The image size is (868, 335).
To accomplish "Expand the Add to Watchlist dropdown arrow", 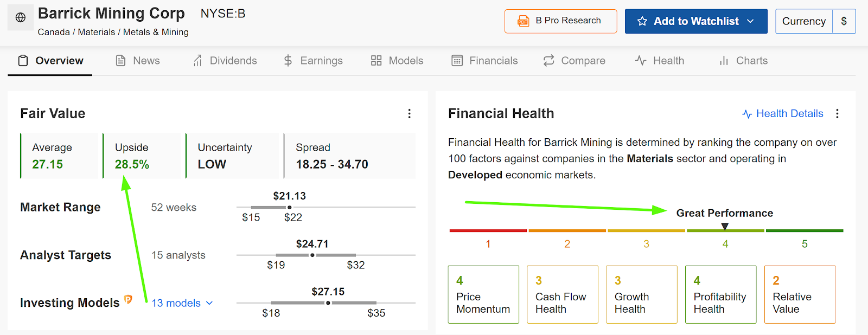I will 750,21.
